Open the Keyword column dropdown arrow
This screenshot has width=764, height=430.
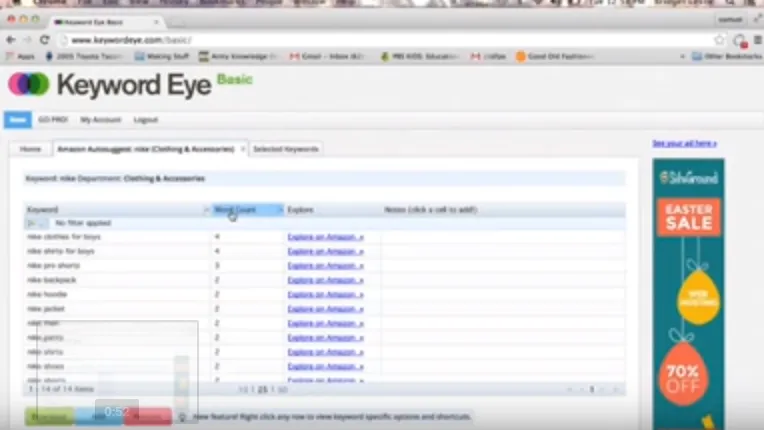206,210
